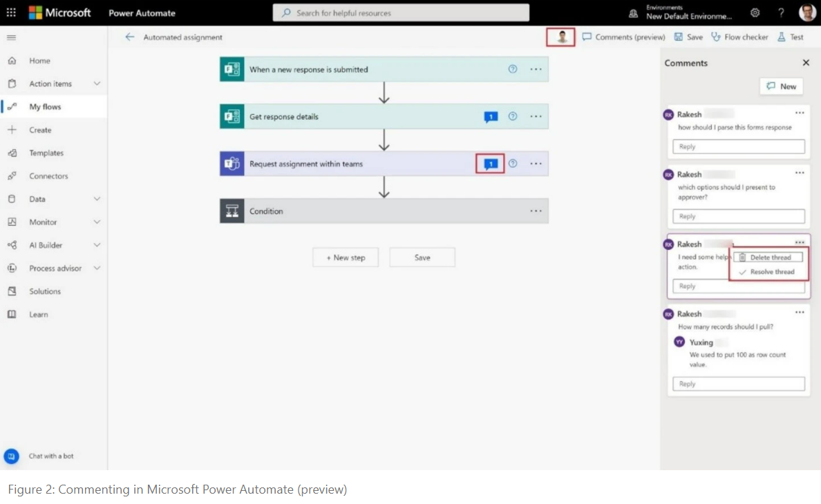Open ellipsis menu on Condition step

pos(536,211)
